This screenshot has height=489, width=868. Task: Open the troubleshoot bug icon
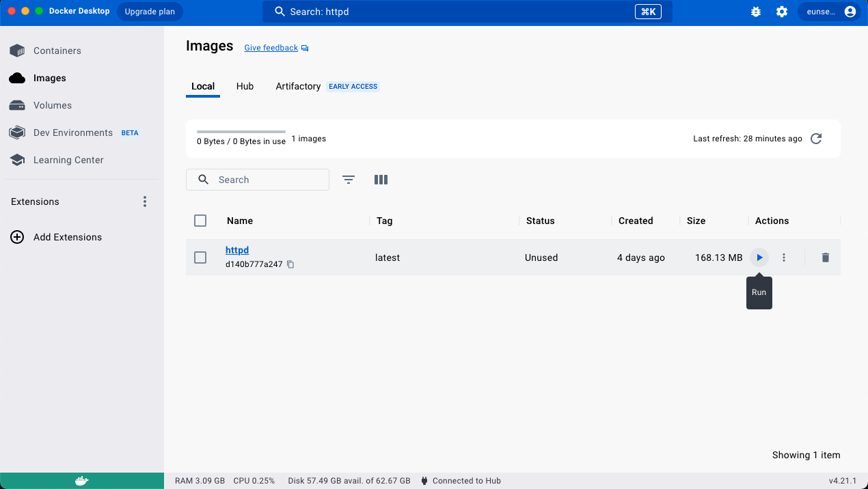[756, 12]
